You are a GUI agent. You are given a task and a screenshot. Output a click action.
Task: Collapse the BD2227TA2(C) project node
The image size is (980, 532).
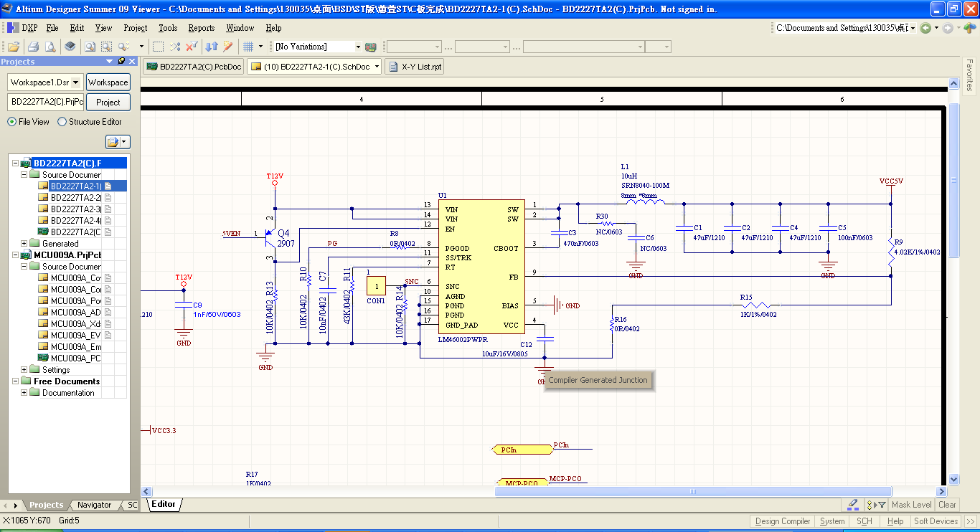click(x=15, y=163)
